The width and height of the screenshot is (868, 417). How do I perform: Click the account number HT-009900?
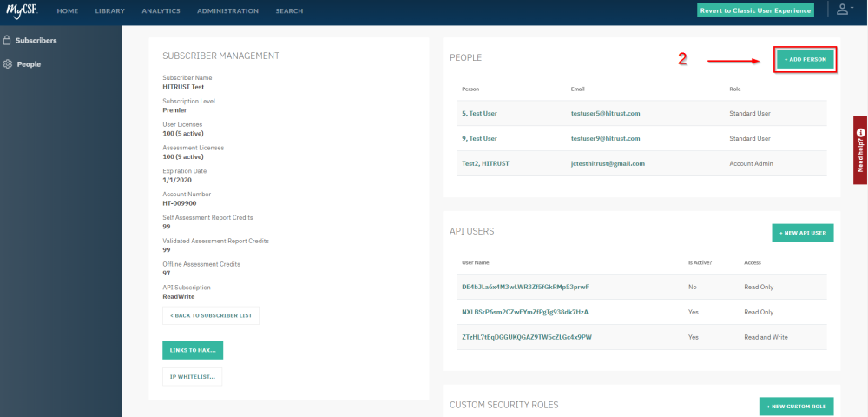coord(180,203)
